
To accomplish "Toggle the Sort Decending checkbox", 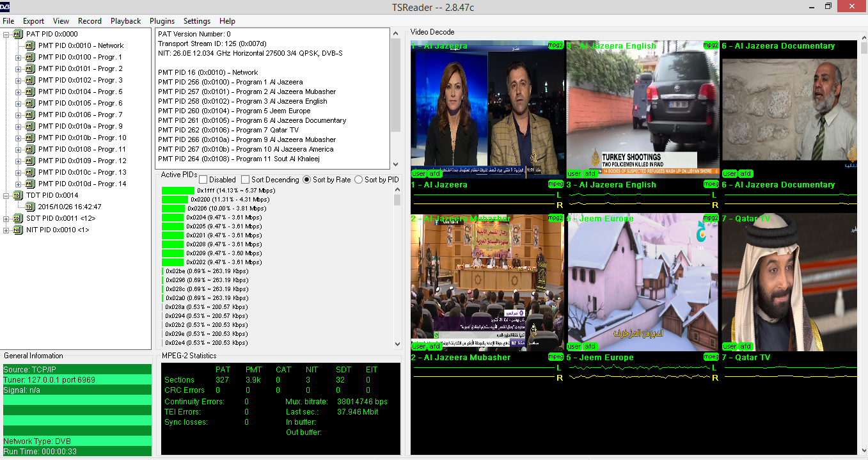I will (x=245, y=180).
